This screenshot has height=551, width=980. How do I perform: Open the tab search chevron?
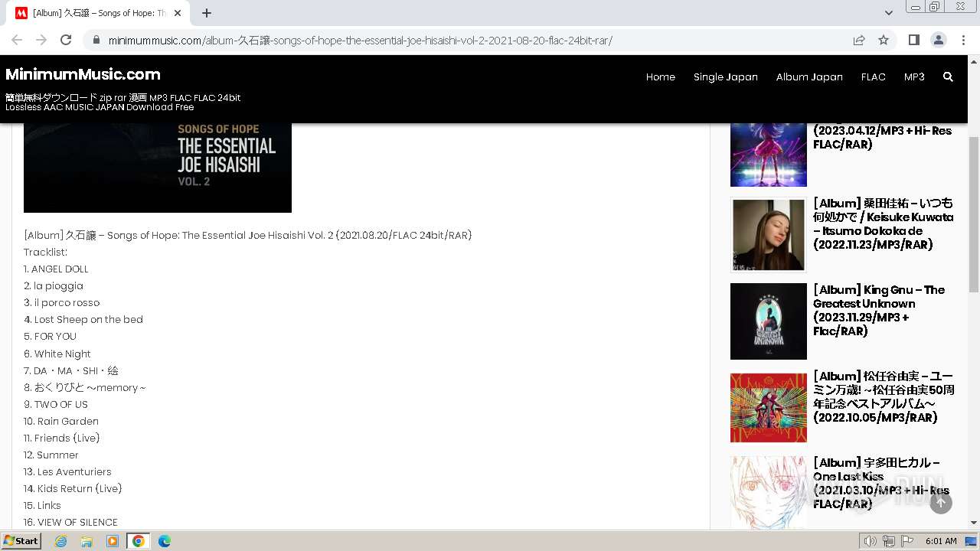888,13
